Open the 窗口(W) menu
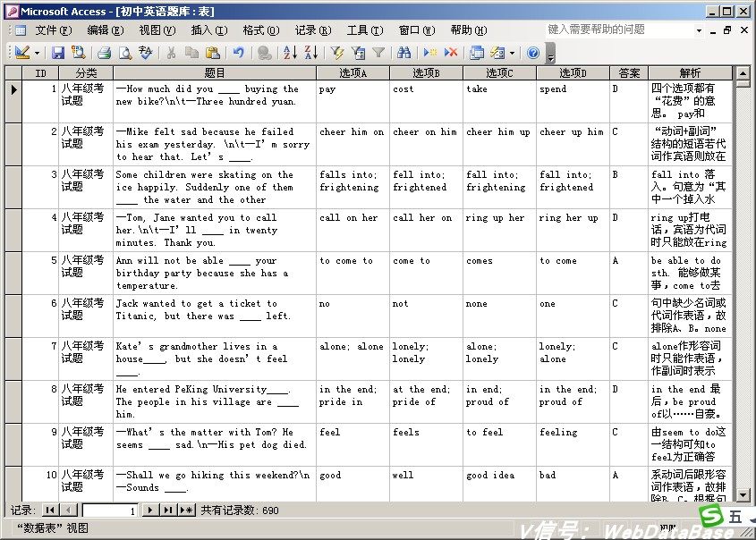 [x=417, y=30]
